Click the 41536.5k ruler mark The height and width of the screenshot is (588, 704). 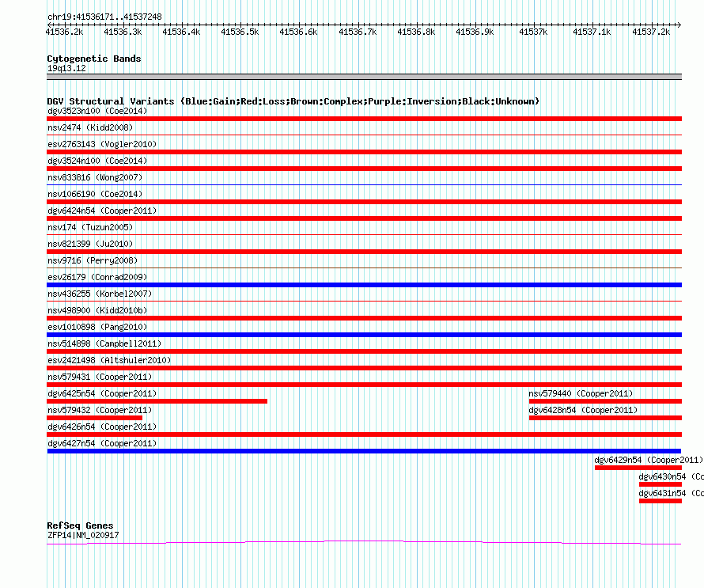point(240,32)
